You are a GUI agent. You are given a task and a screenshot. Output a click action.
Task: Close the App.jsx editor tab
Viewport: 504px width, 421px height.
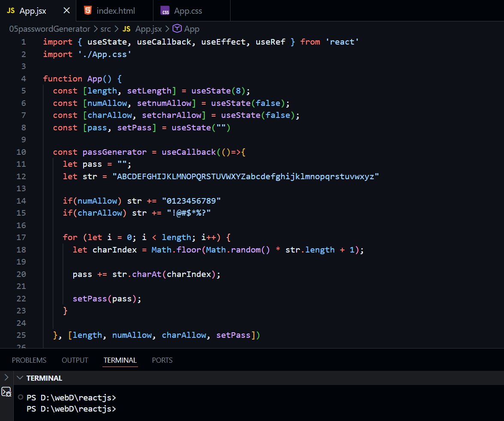pos(66,11)
